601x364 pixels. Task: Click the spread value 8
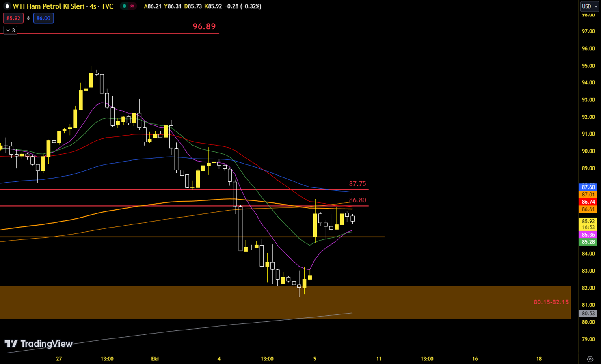(x=28, y=18)
